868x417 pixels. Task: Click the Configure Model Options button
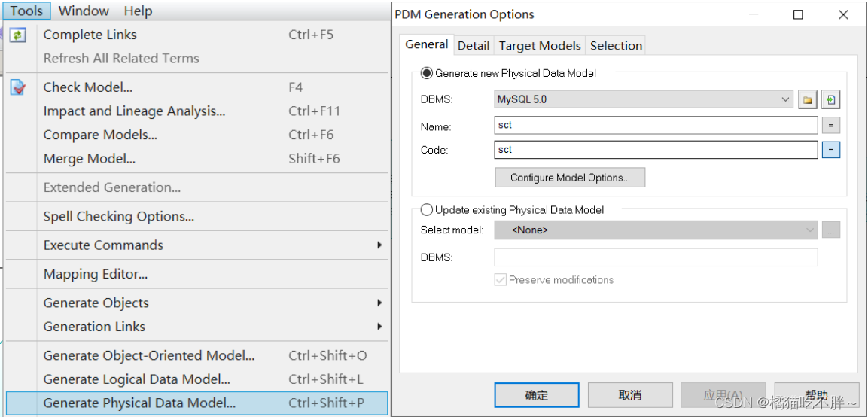pos(570,178)
